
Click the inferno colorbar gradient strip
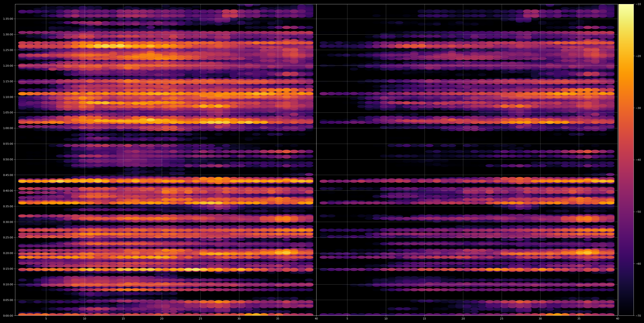(626, 160)
